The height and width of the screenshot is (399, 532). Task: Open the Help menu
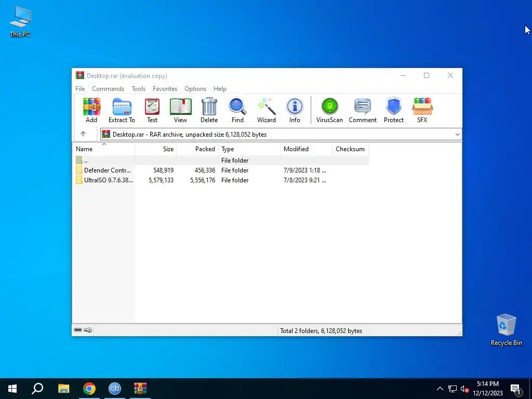point(220,88)
